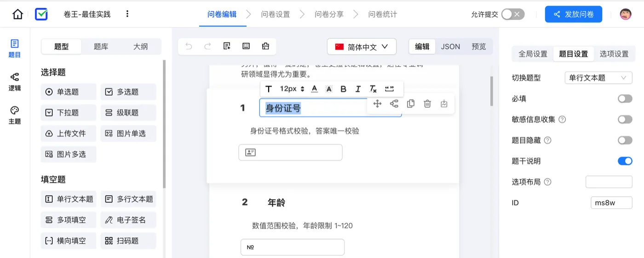The image size is (644, 258).
Task: Click the text color icon
Action: click(x=315, y=89)
